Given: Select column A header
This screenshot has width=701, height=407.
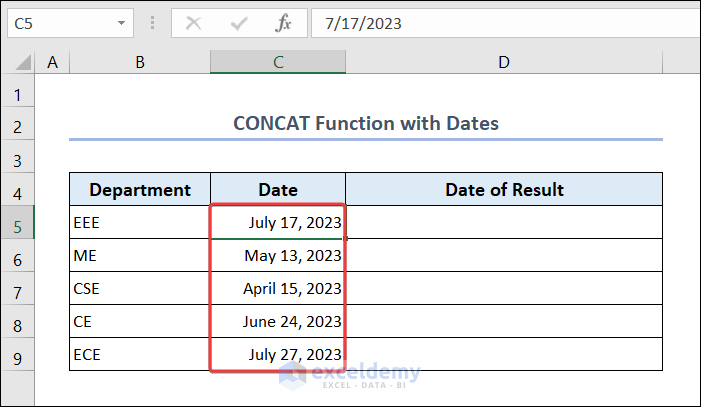Looking at the screenshot, I should [x=52, y=62].
